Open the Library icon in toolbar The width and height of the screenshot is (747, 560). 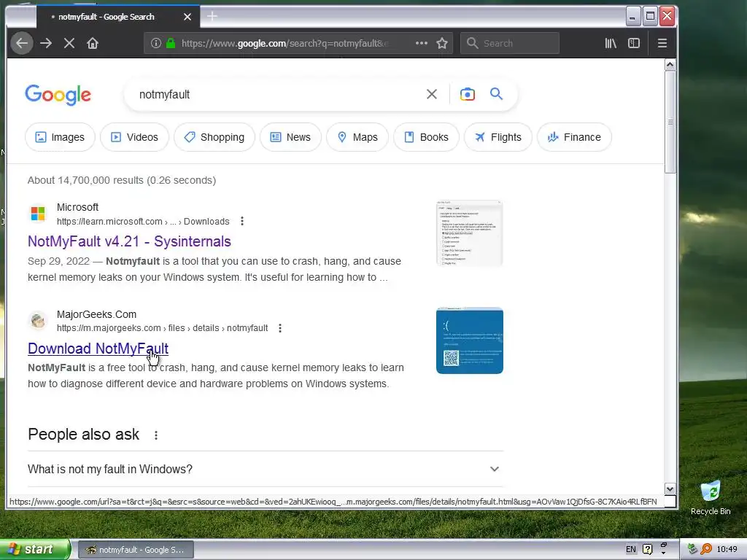pyautogui.click(x=611, y=43)
